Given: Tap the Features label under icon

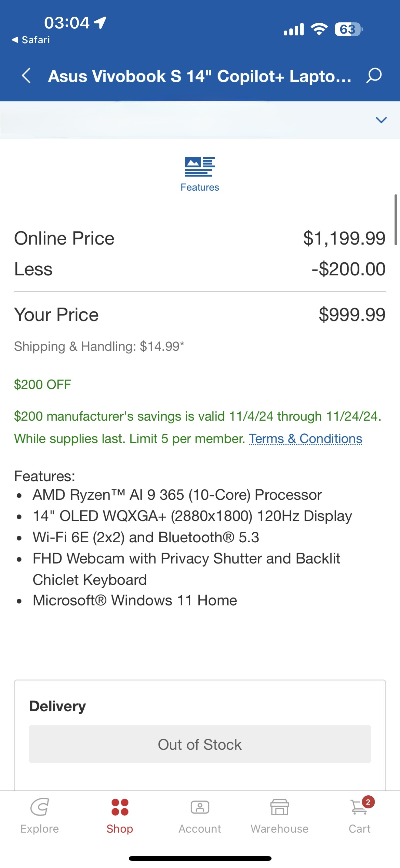Looking at the screenshot, I should pos(200,187).
